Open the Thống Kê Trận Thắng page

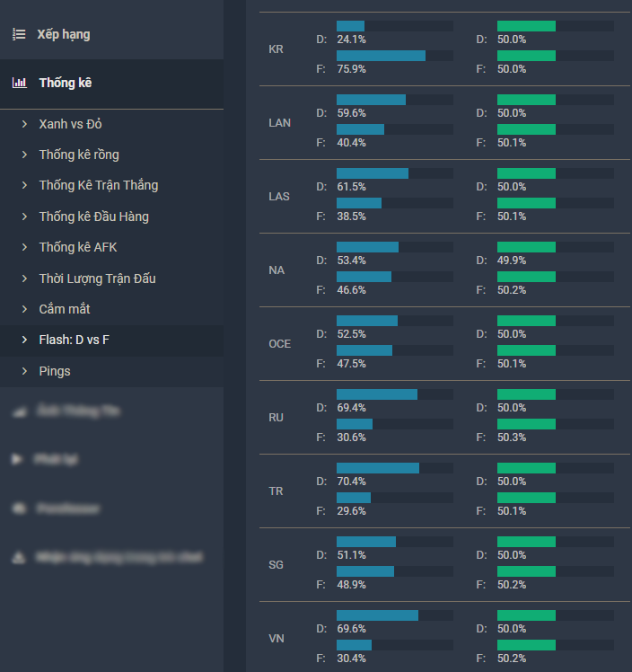point(98,185)
